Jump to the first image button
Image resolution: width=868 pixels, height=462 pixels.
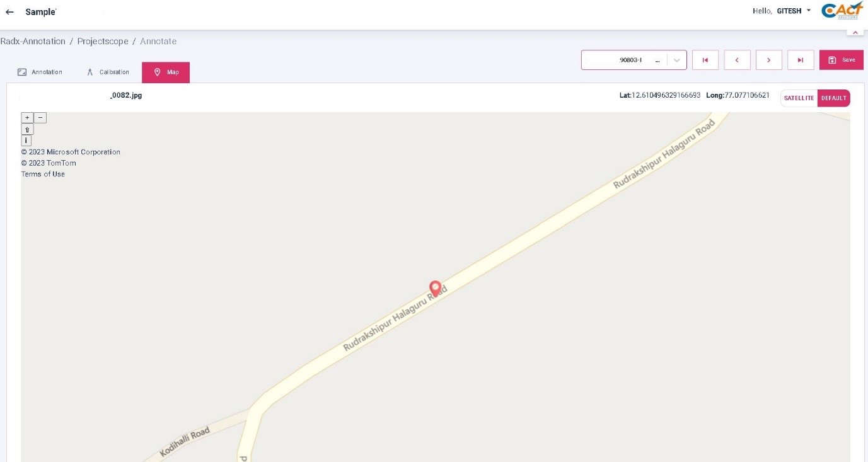pos(705,60)
